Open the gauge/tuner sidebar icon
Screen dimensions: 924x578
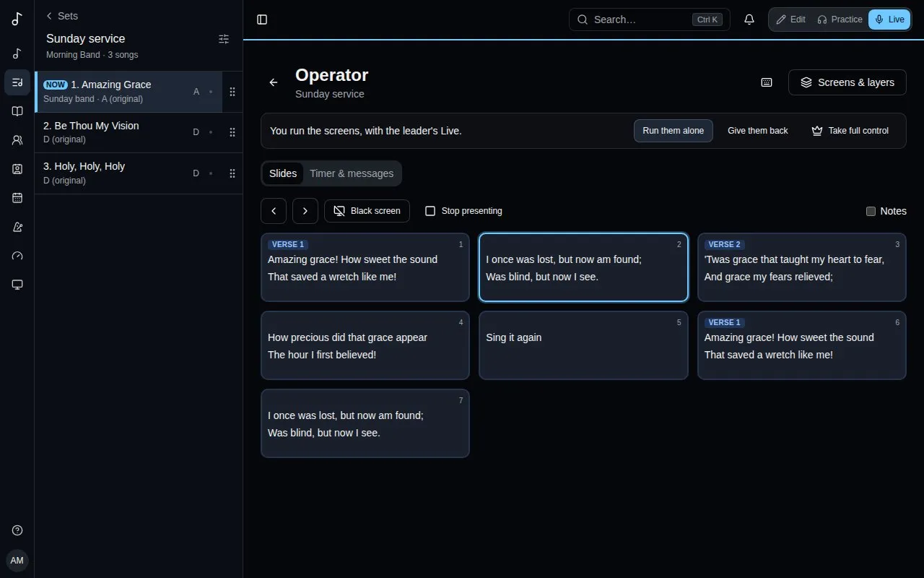17,256
